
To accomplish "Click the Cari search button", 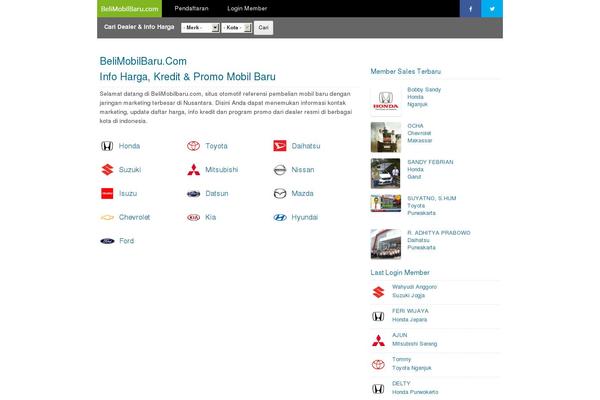I will coord(263,28).
